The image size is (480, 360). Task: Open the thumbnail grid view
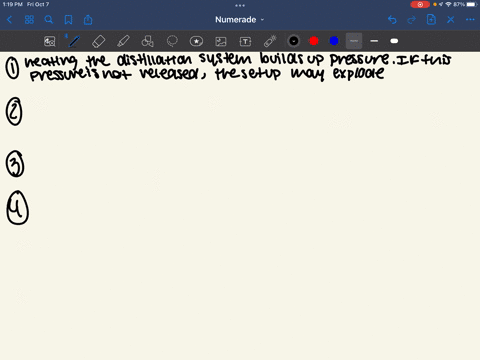coord(29,20)
